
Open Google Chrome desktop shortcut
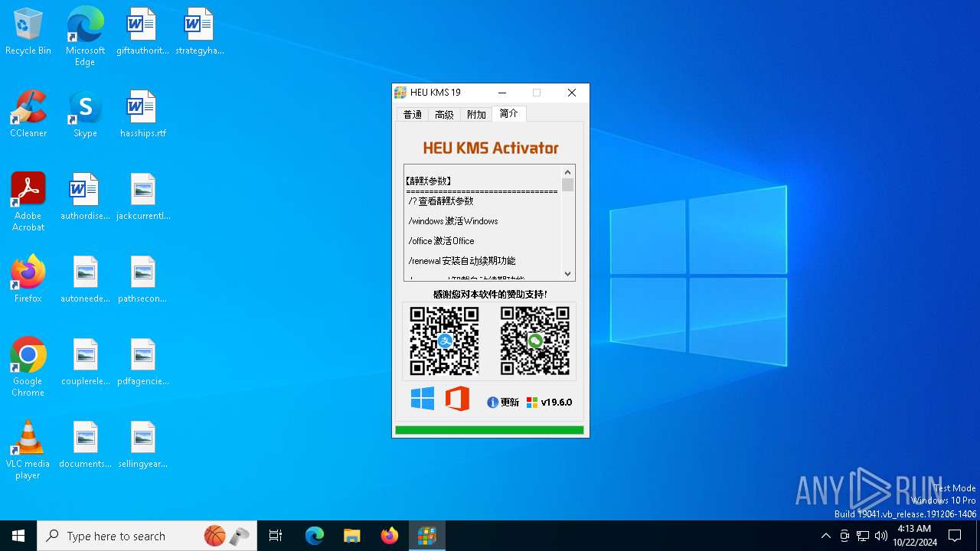28,367
